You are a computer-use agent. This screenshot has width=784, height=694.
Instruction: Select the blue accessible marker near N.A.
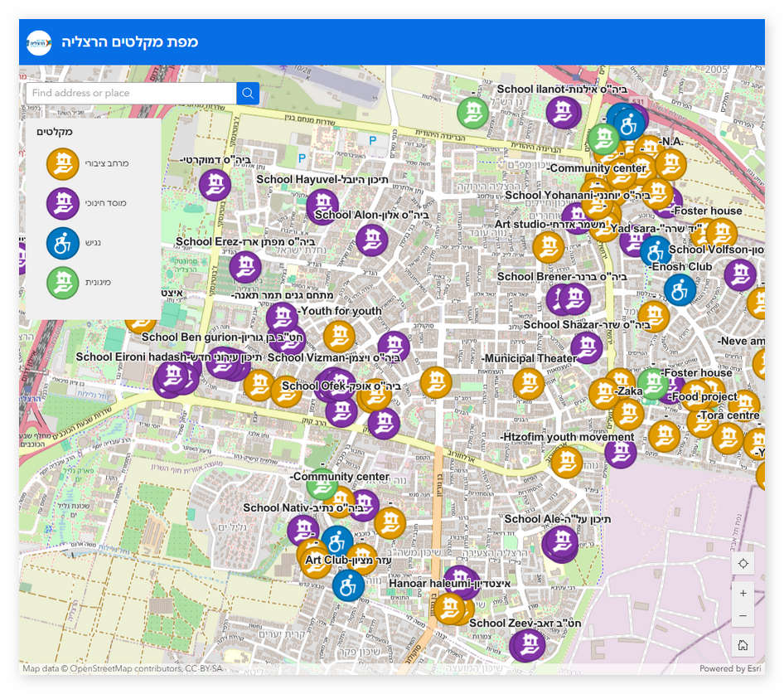(629, 124)
